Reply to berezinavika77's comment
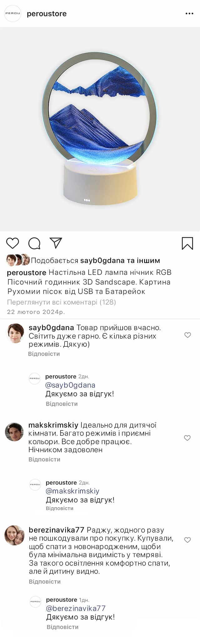This screenshot has height=644, width=200. pyautogui.click(x=45, y=582)
